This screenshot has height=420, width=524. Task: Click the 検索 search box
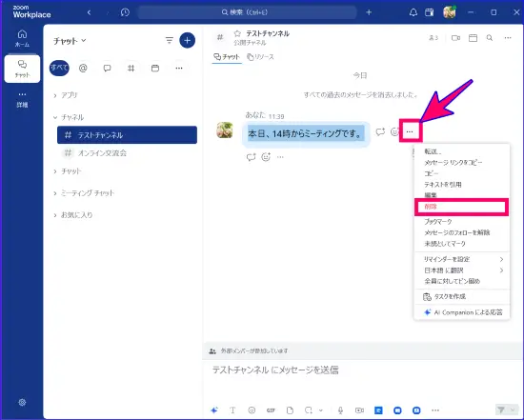(x=247, y=12)
